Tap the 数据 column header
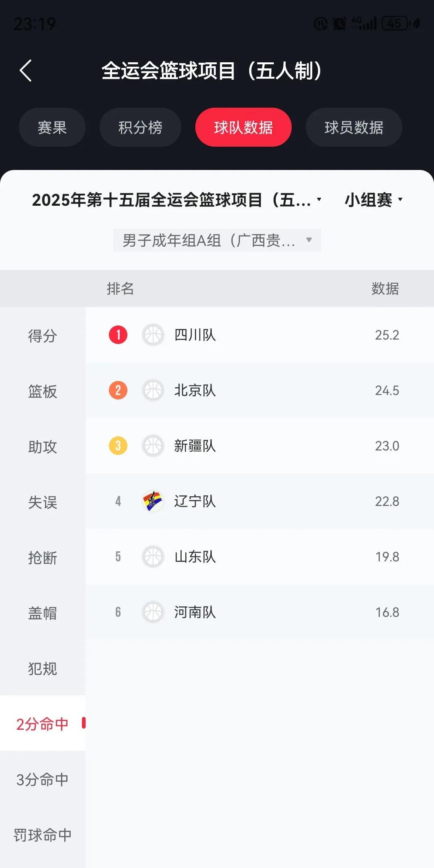Image resolution: width=434 pixels, height=868 pixels. point(385,289)
